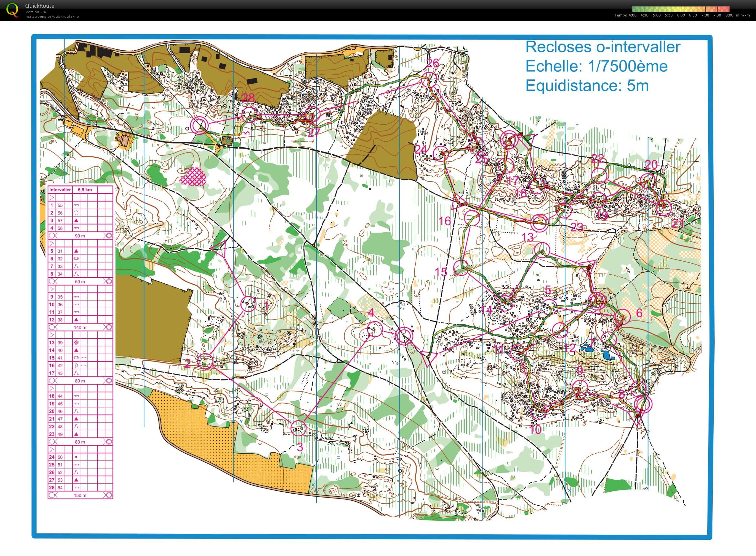Click the small dot symbol in row 24

[x=76, y=457]
